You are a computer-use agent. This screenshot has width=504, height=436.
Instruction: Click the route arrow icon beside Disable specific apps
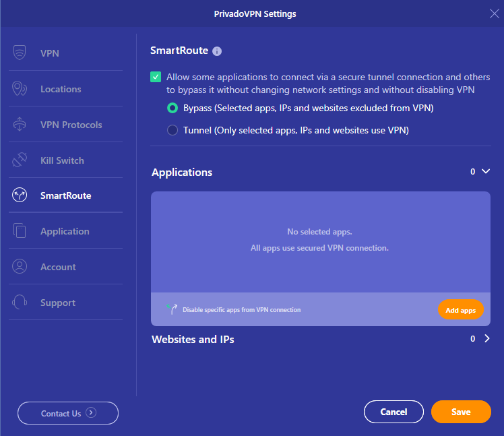click(x=172, y=309)
